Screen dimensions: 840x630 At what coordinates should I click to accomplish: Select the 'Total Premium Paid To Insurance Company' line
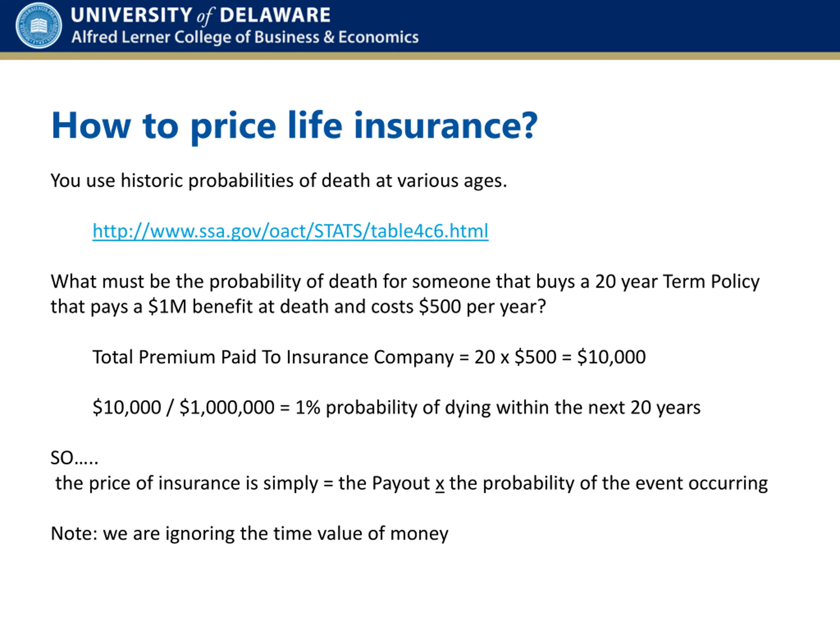(273, 357)
